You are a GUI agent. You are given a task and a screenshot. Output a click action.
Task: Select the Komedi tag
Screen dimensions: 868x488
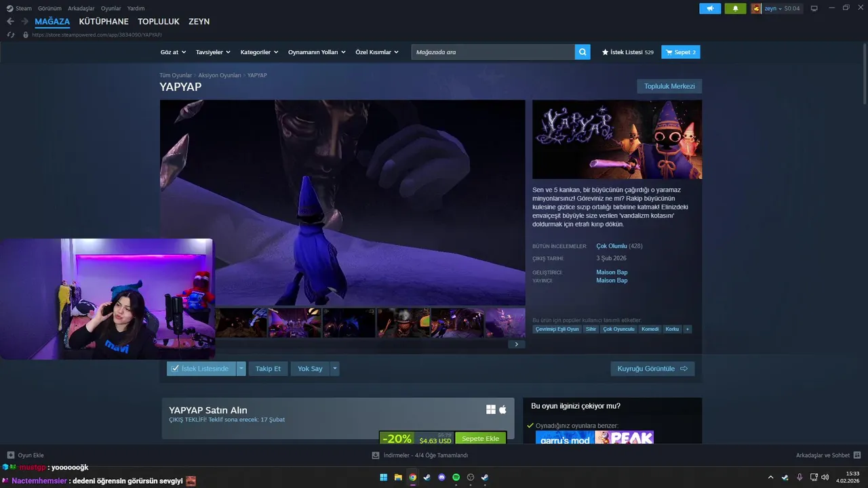click(650, 329)
